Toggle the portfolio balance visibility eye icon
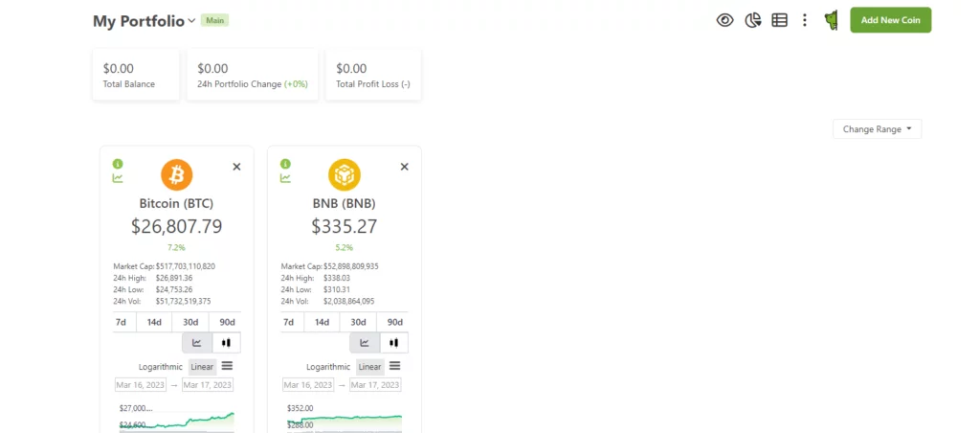Screen dimensions: 980x433 724,20
